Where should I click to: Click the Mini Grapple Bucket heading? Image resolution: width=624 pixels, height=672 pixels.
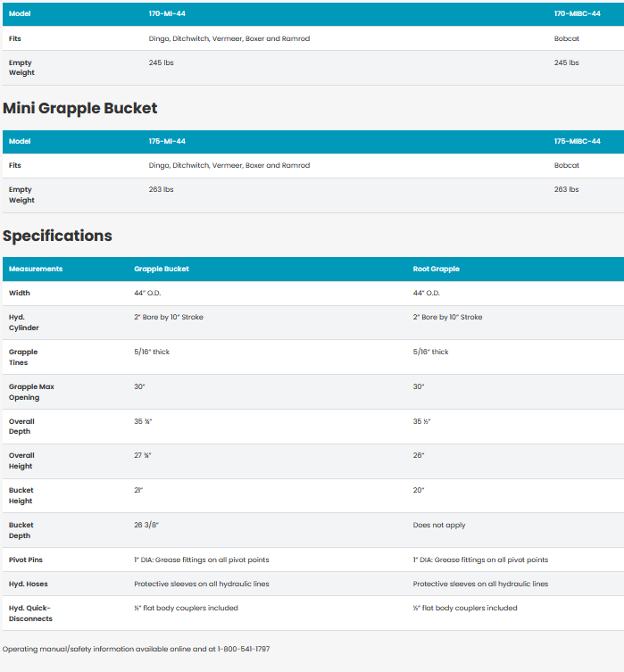pyautogui.click(x=80, y=108)
